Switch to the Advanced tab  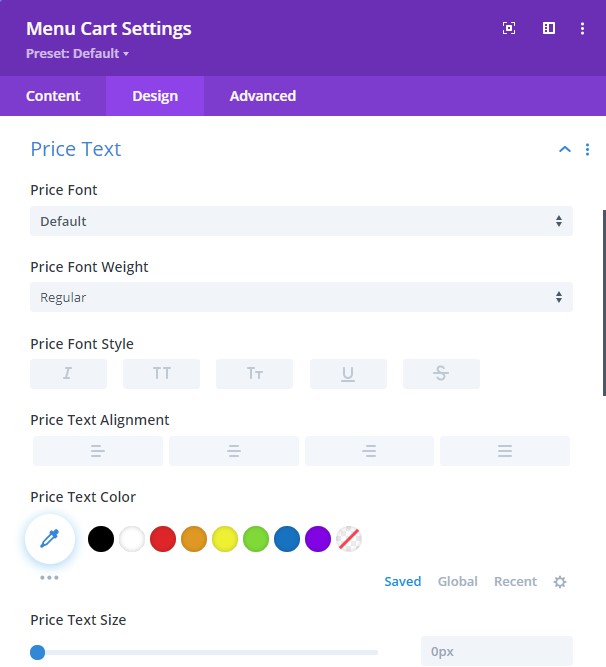click(263, 96)
